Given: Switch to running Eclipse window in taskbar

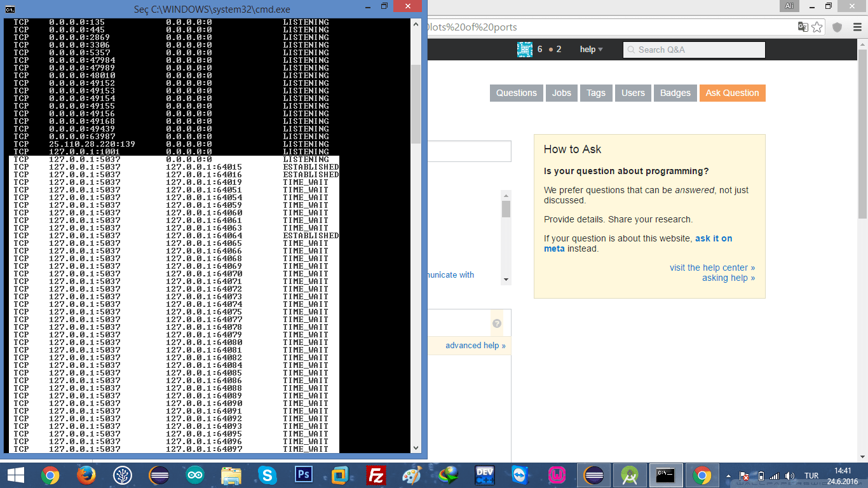Looking at the screenshot, I should 594,475.
